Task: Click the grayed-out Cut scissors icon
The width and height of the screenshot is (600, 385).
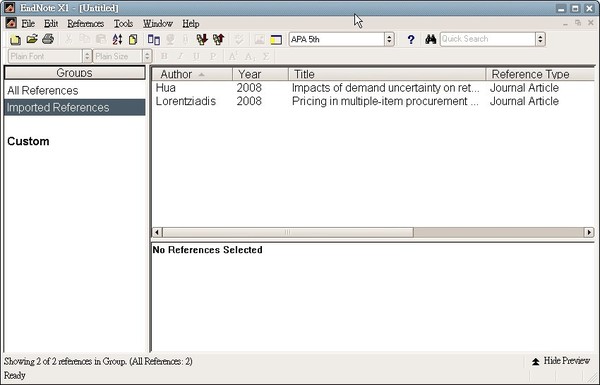Action: click(x=68, y=39)
